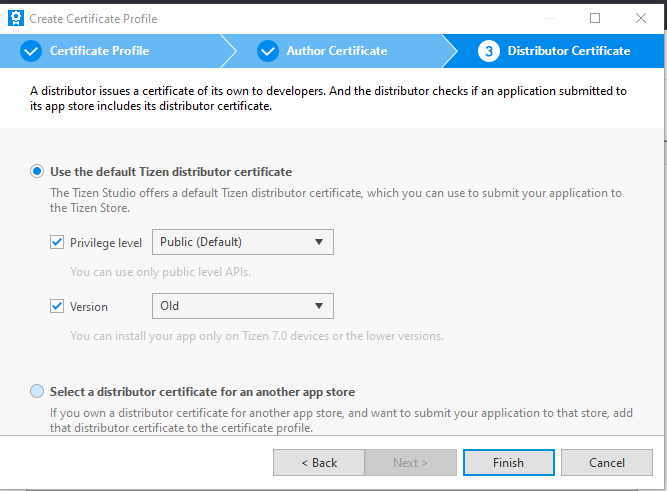
Task: Open the Privilege level Public (Default) dropdown
Action: [x=243, y=242]
